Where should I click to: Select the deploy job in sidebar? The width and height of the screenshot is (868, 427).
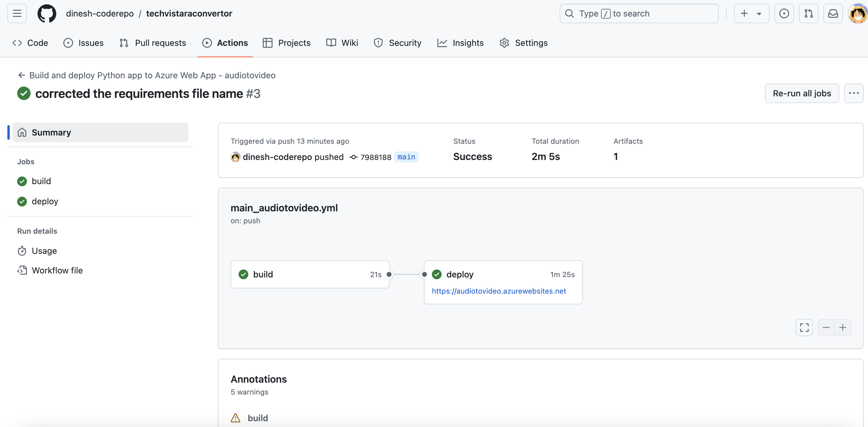click(45, 201)
